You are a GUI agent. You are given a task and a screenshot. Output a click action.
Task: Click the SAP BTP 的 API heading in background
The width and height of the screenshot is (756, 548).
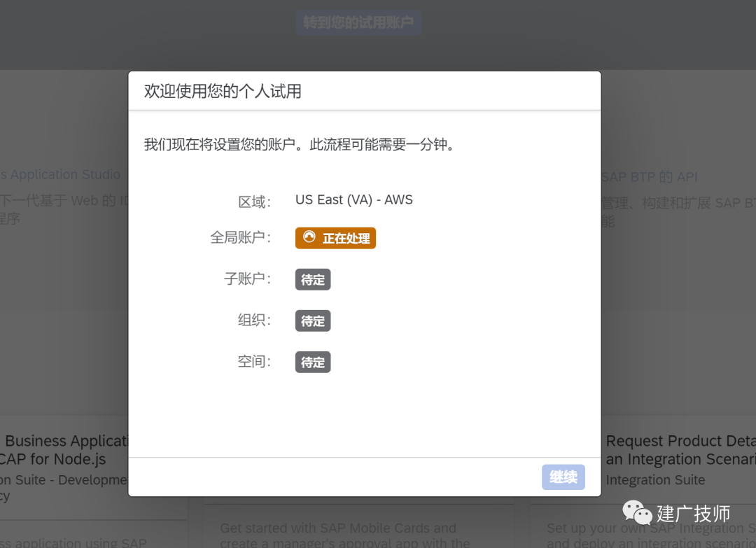(650, 177)
